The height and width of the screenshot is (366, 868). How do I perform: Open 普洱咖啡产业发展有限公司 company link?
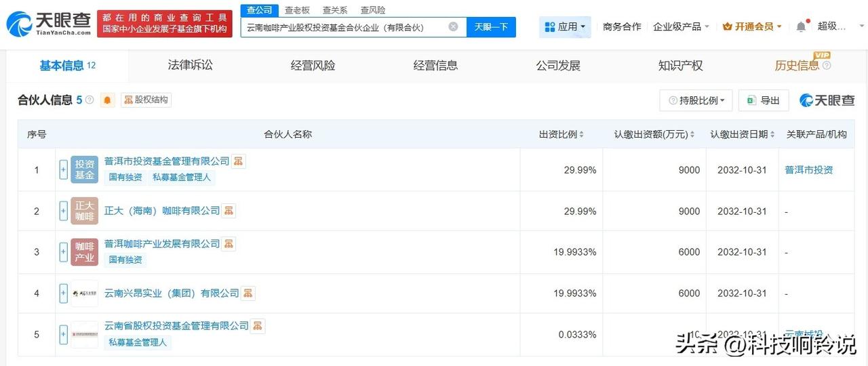coord(162,243)
